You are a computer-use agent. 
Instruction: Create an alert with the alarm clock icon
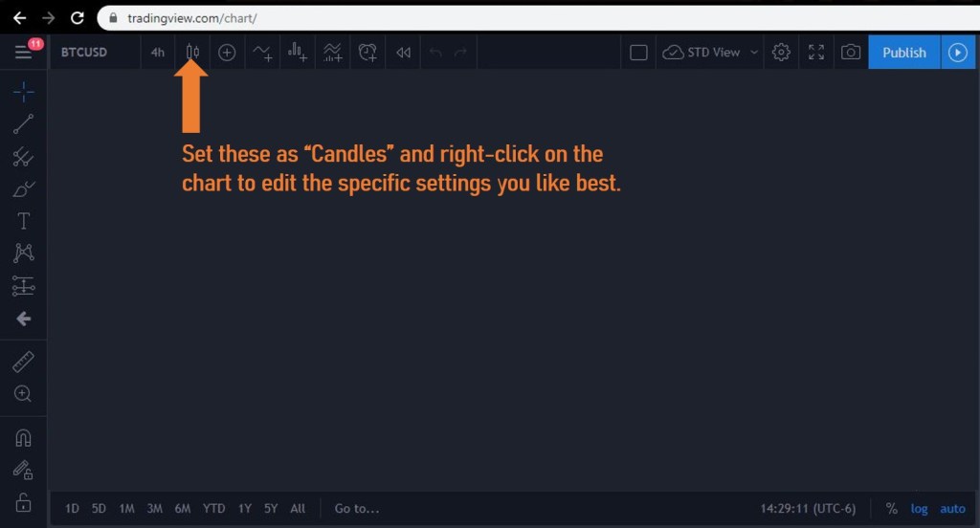pyautogui.click(x=367, y=53)
